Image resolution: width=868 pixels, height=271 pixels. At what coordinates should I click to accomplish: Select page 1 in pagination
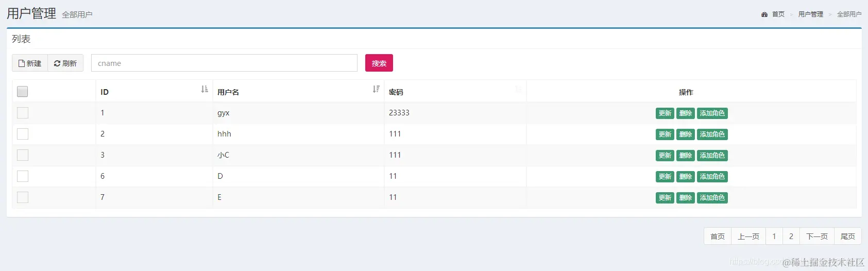774,236
